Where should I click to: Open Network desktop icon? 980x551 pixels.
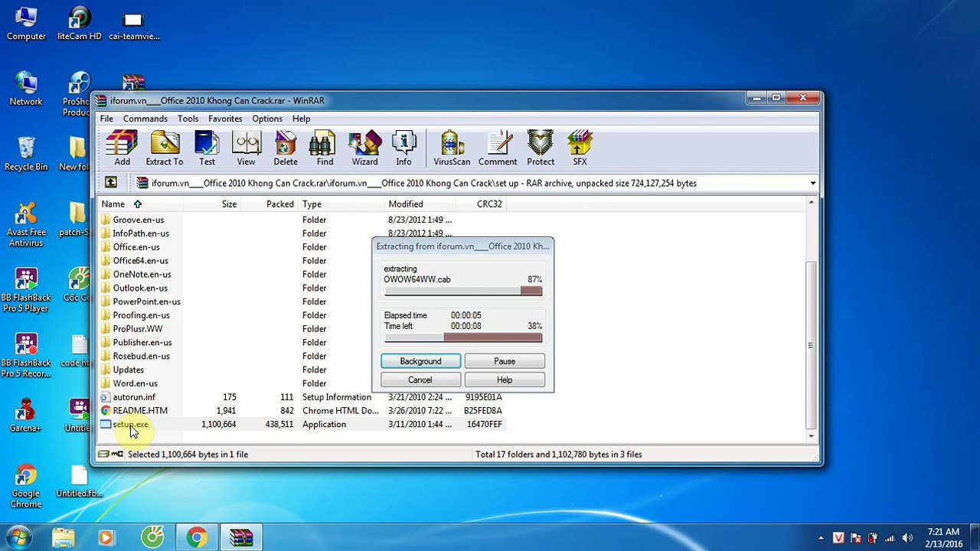[x=26, y=90]
